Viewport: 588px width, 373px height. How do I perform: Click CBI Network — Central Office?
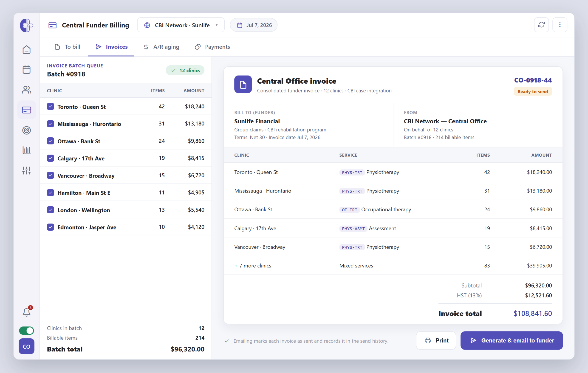pos(445,121)
